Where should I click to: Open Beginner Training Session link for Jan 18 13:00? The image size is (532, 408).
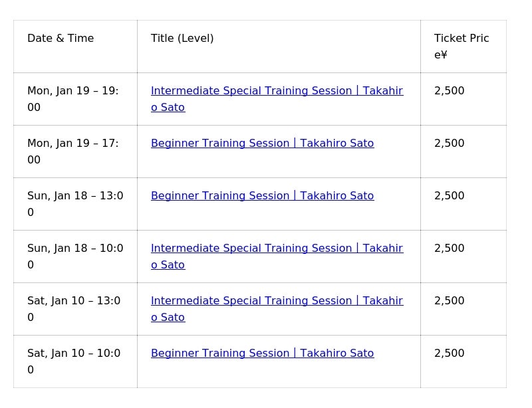coord(262,196)
